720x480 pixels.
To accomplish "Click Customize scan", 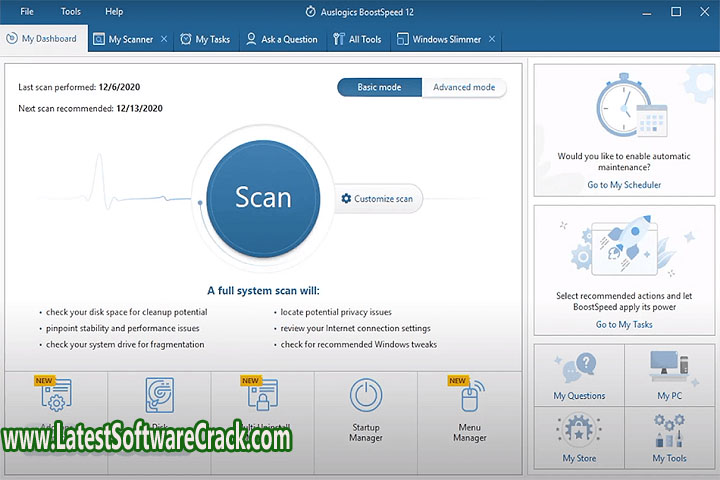I will pos(377,199).
